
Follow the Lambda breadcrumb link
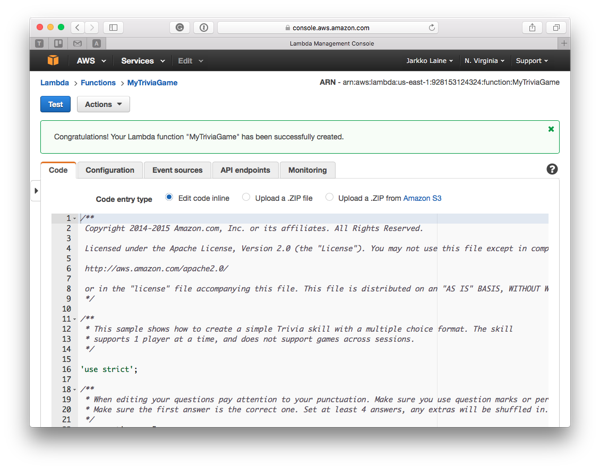55,83
